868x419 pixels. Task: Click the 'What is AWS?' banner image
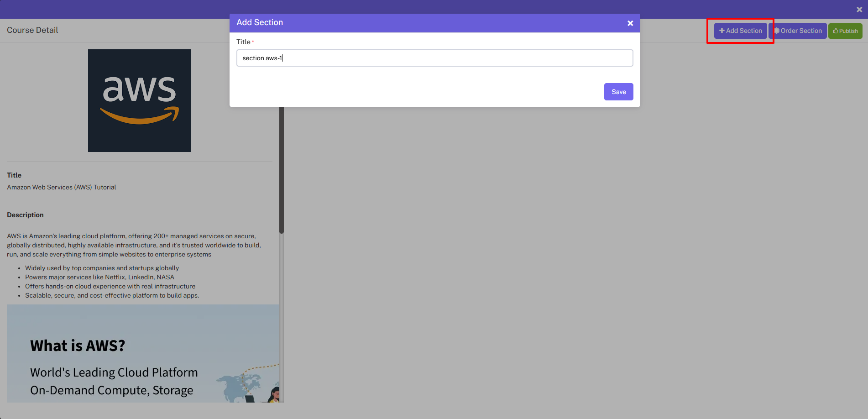pos(143,354)
